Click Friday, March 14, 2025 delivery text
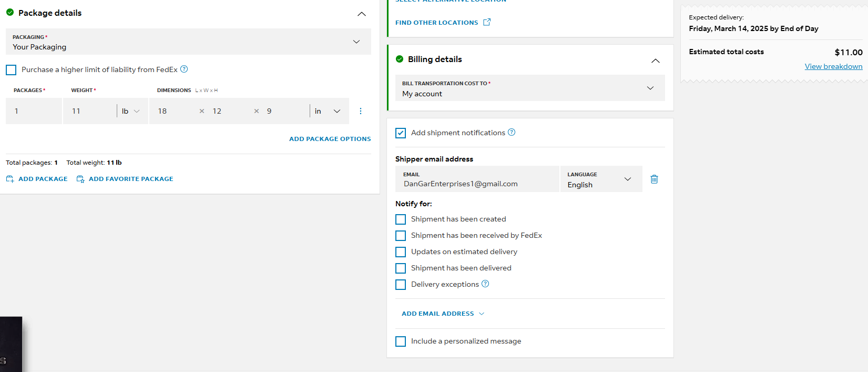The width and height of the screenshot is (868, 372). [754, 28]
